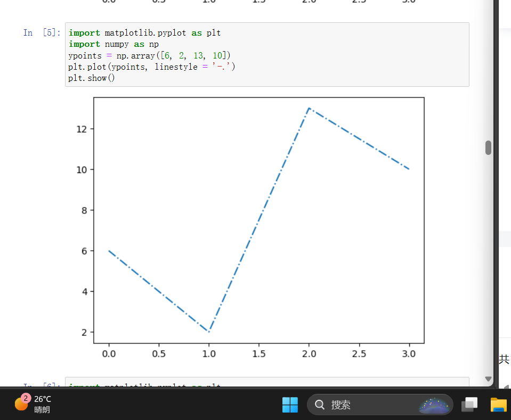
Task: Click the line 'import numpy as np'
Action: [113, 44]
